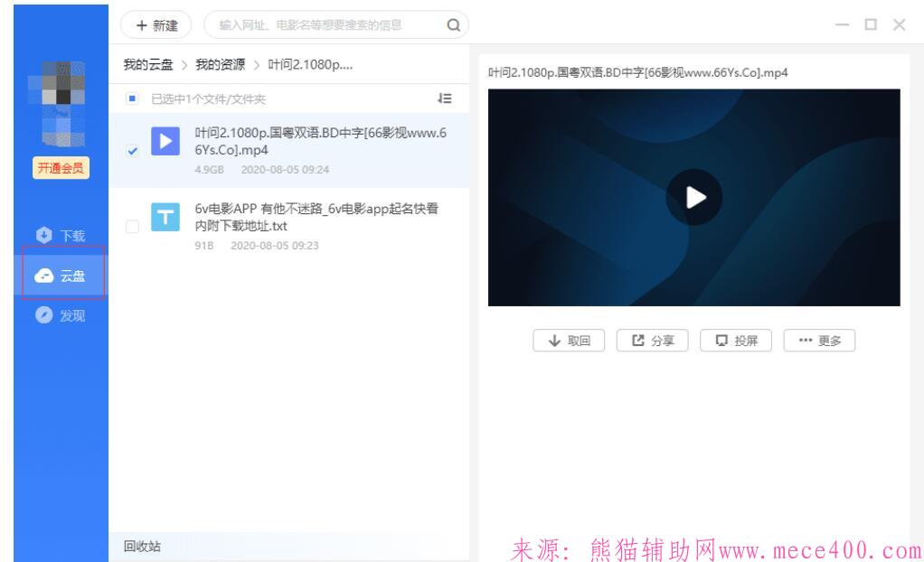Click the text file icon for the txt document

coord(165,217)
